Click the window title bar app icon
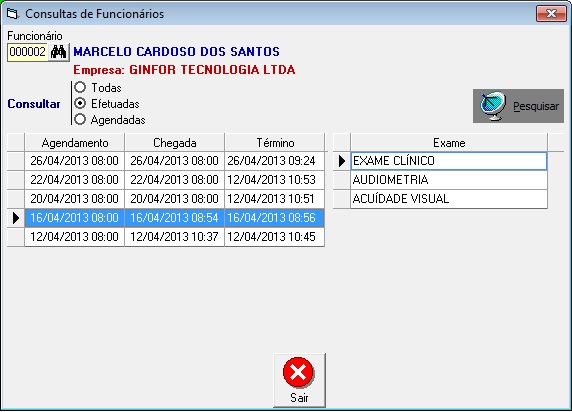The image size is (572, 412). click(x=12, y=14)
